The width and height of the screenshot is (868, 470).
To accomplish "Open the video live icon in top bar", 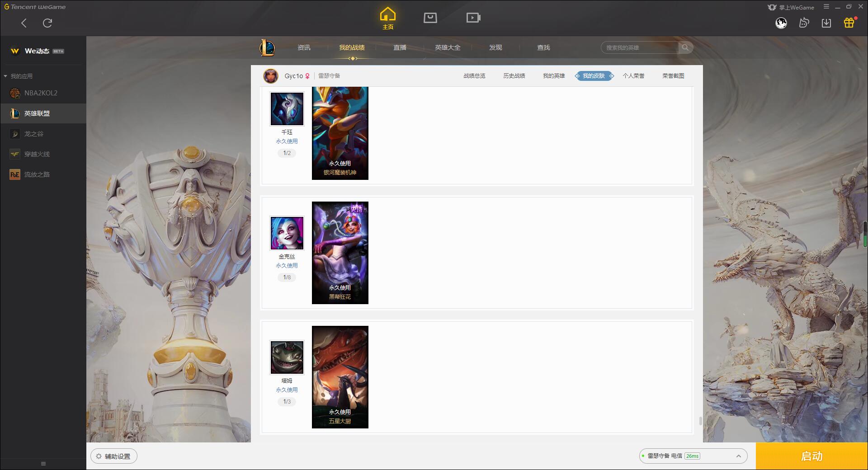I will [473, 18].
